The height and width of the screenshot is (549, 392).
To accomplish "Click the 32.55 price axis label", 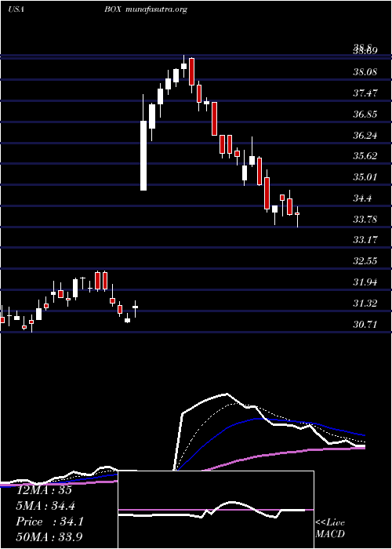I will (x=365, y=261).
